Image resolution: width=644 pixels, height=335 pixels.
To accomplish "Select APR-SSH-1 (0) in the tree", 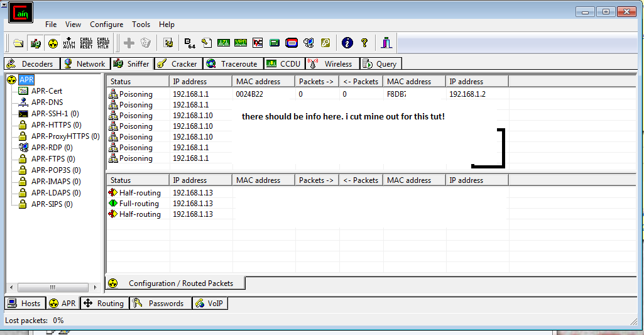I will pyautogui.click(x=55, y=114).
